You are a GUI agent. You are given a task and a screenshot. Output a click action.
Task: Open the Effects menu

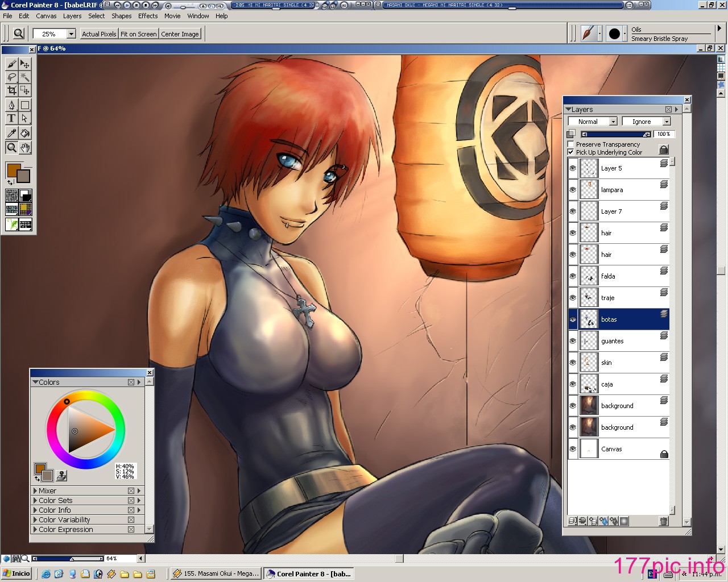click(x=148, y=16)
